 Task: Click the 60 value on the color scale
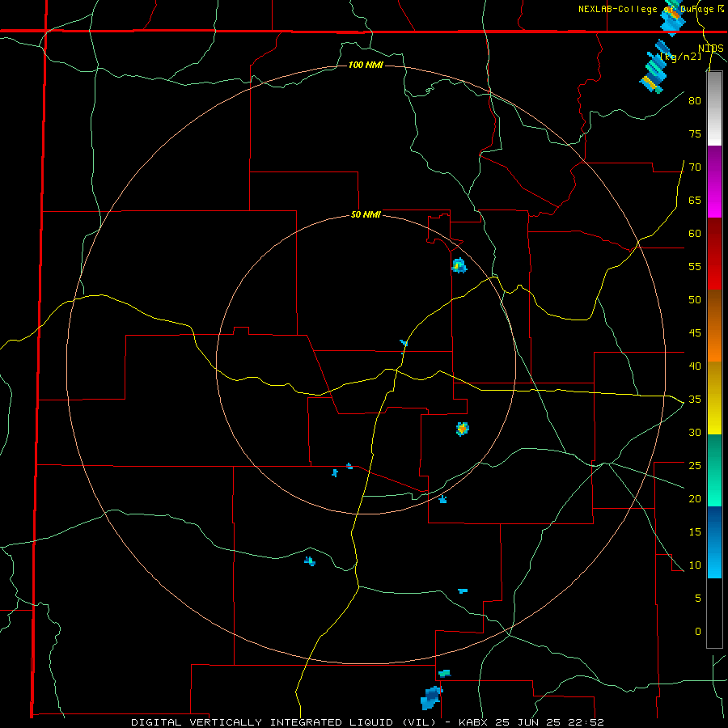695,234
